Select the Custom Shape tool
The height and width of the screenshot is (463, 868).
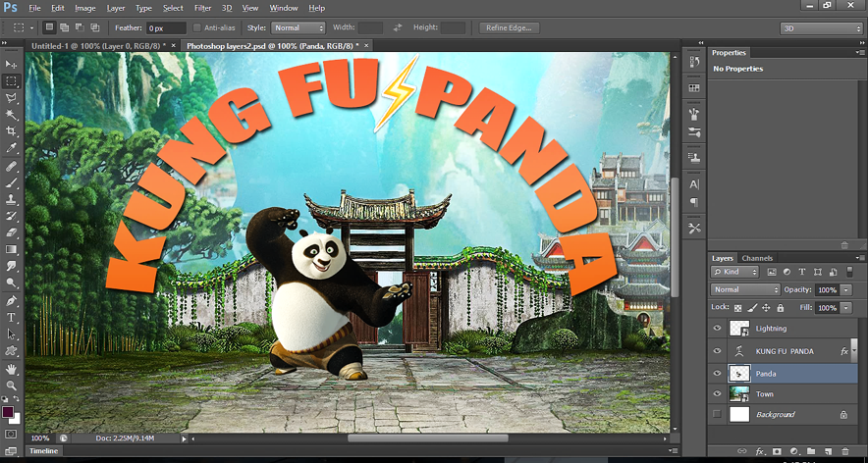click(11, 351)
